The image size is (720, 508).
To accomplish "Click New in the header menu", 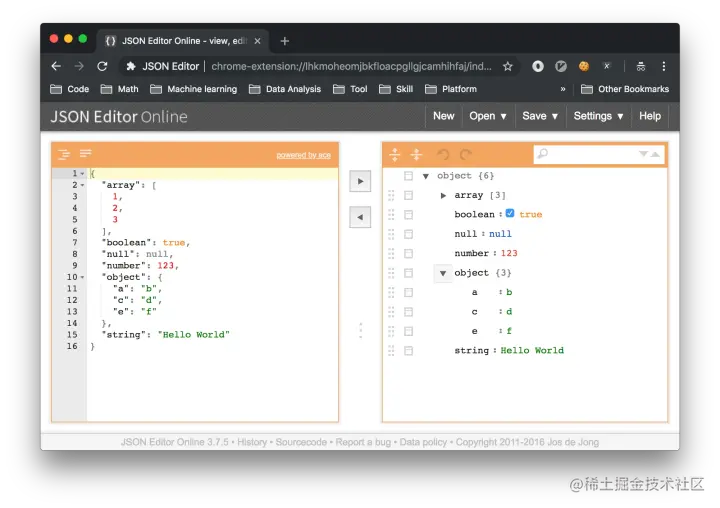I will click(x=444, y=116).
